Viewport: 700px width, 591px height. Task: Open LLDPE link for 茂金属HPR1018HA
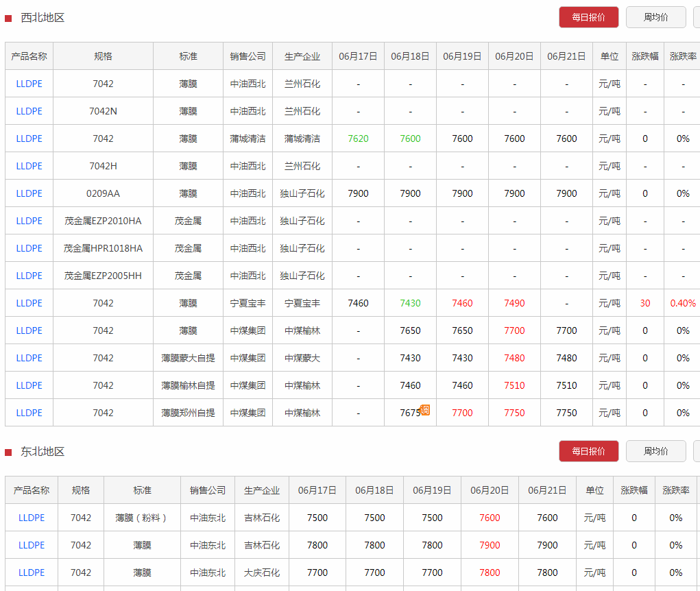coord(29,248)
